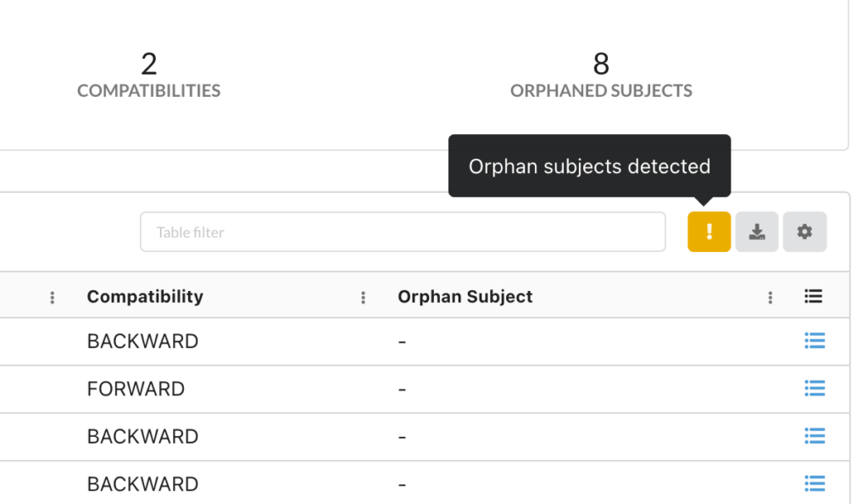Open details for the FORWARD row
This screenshot has height=504, width=868.
click(x=814, y=389)
